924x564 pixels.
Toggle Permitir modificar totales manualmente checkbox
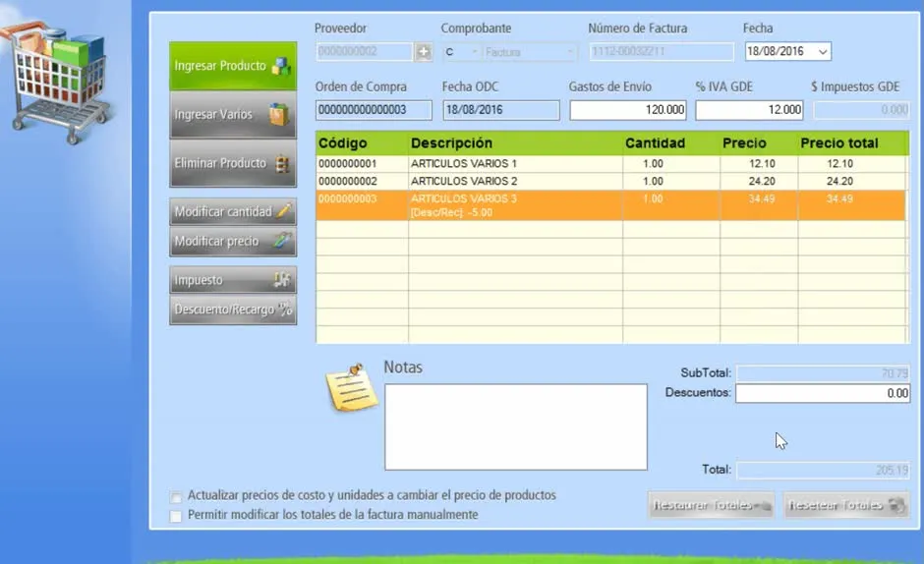click(176, 516)
